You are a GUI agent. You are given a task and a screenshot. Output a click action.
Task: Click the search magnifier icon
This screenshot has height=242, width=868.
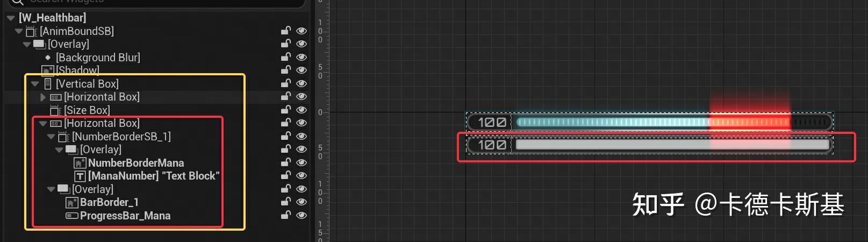click(17, 2)
